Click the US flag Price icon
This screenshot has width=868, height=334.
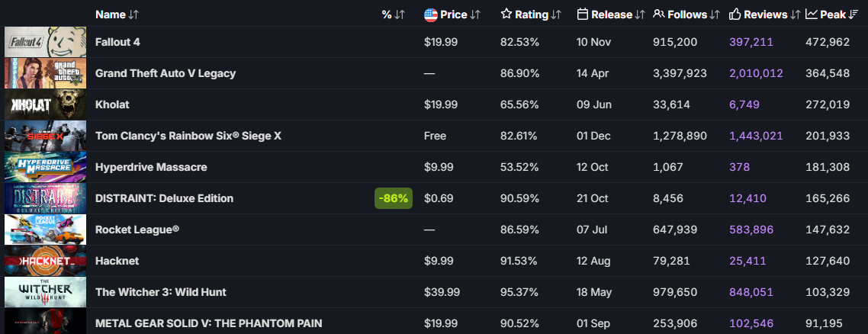coord(430,14)
